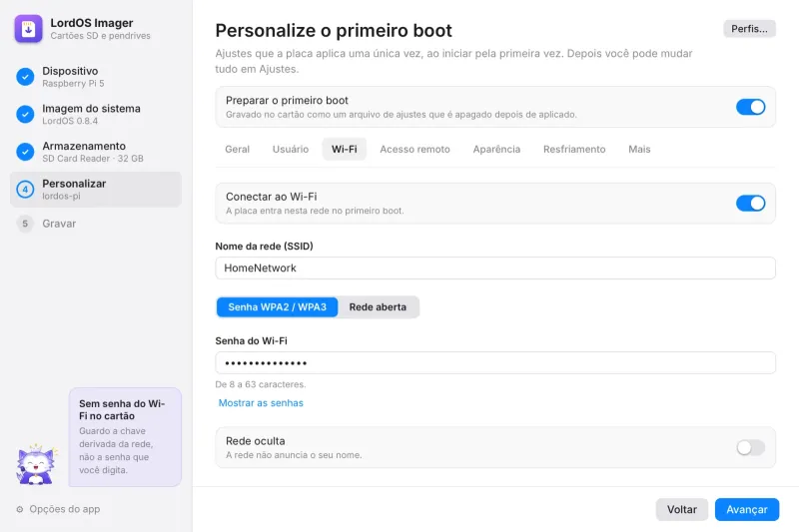Open the Mais tab
The height and width of the screenshot is (532, 799).
click(639, 149)
